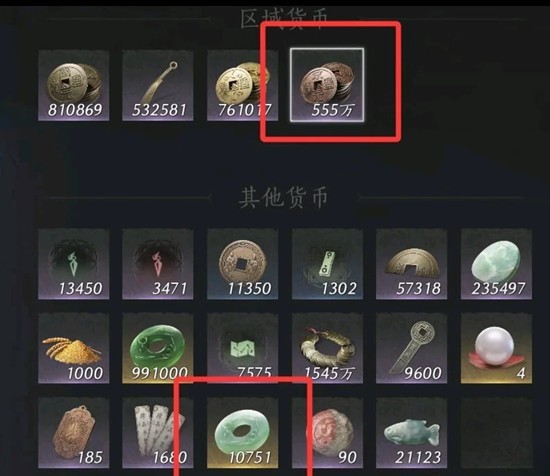Click the small tablet currency with 1302
Image resolution: width=550 pixels, height=476 pixels.
pos(327,264)
